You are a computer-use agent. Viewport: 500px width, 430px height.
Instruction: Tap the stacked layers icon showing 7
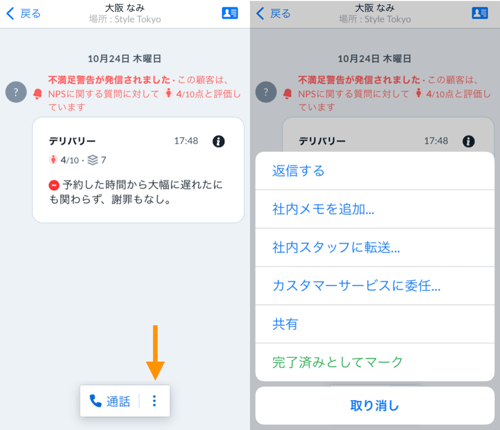(93, 160)
